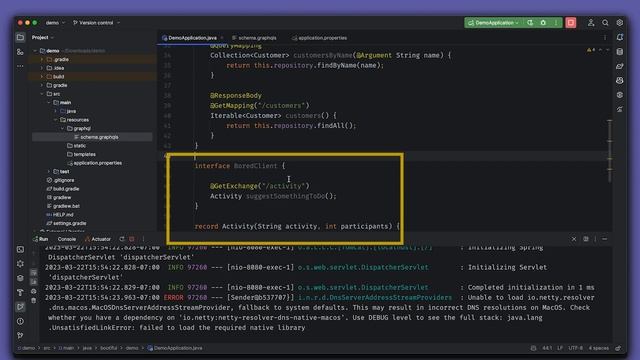Switch to schema.graphqls editor tab
Screen dimensions: 640x360
(255, 38)
